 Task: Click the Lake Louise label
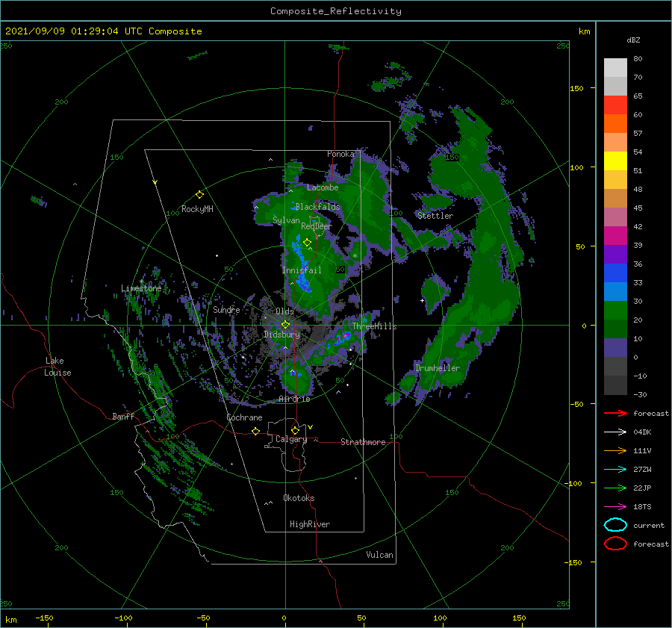click(57, 367)
